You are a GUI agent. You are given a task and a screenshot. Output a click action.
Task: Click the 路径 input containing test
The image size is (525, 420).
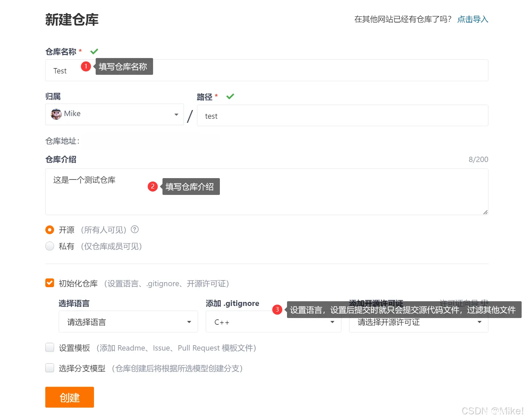[342, 116]
